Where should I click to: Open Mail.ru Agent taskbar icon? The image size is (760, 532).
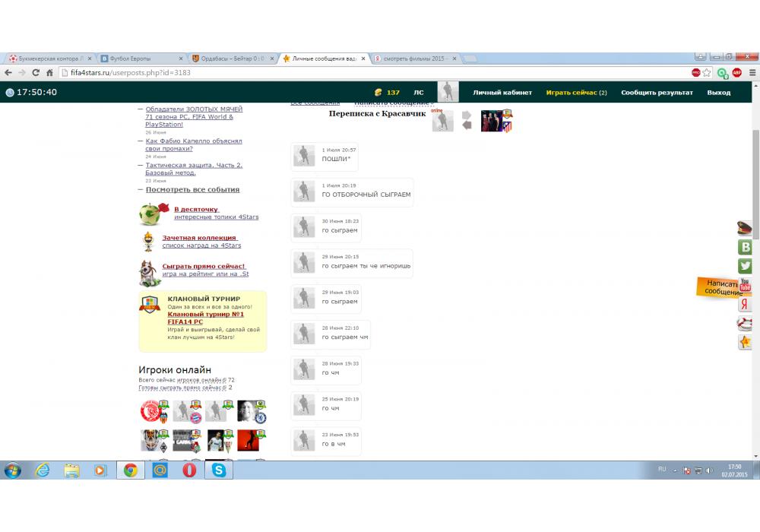(x=160, y=470)
